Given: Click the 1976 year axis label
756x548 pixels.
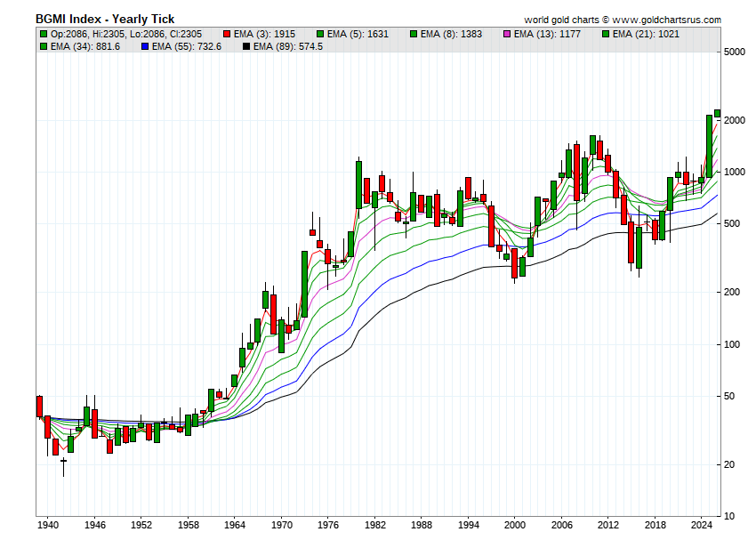Looking at the screenshot, I should [328, 525].
